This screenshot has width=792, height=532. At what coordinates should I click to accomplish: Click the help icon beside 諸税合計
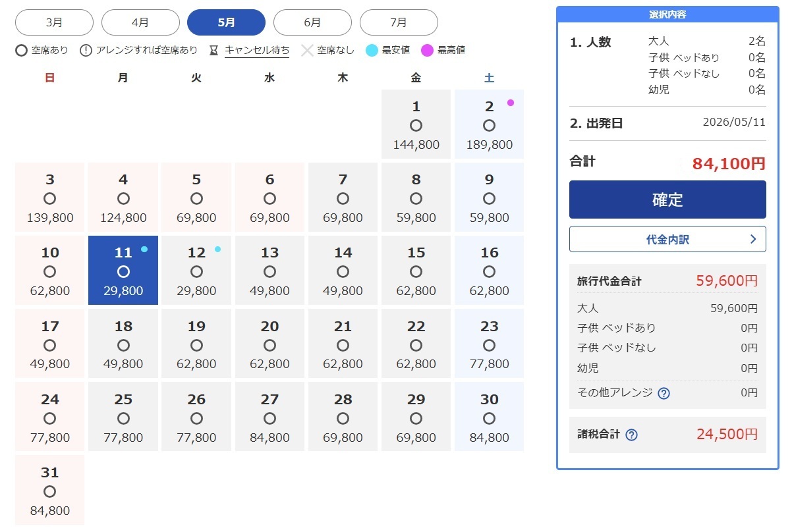point(631,435)
